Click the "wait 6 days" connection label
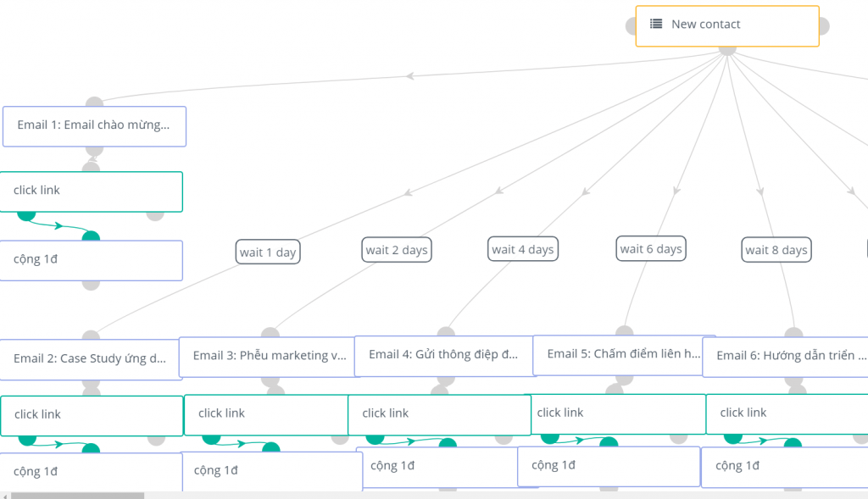Viewport: 868px width, 499px height. point(651,249)
